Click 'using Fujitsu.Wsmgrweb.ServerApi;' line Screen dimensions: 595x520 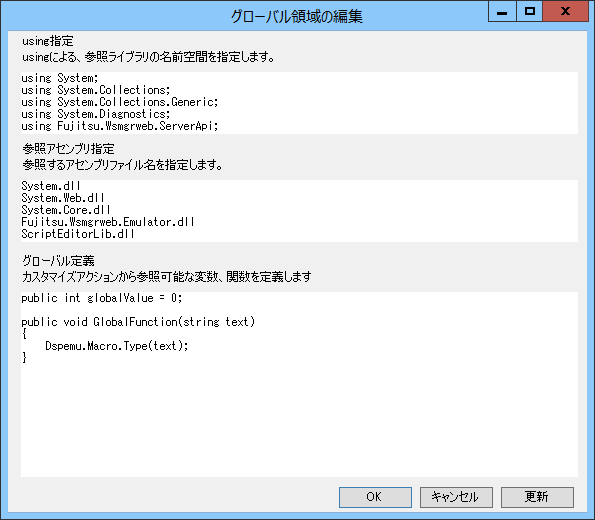[120, 126]
